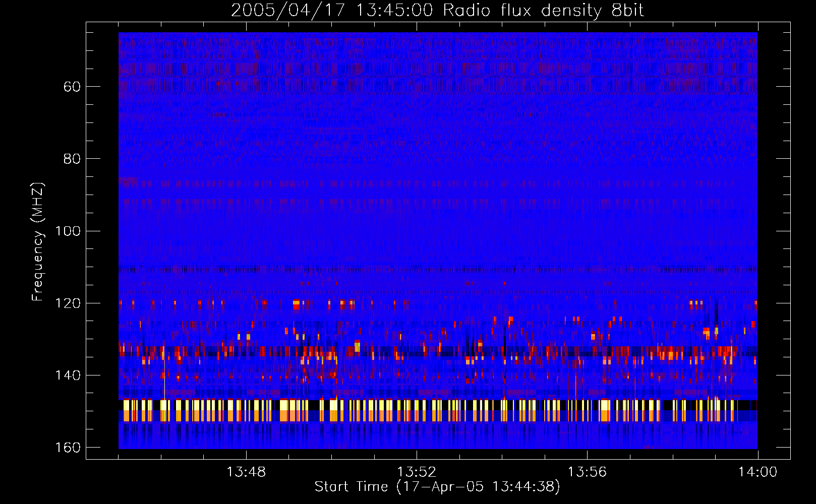This screenshot has width=816, height=504.
Task: Click the "Frequency (MHZ)" y-axis label
Action: pos(38,242)
